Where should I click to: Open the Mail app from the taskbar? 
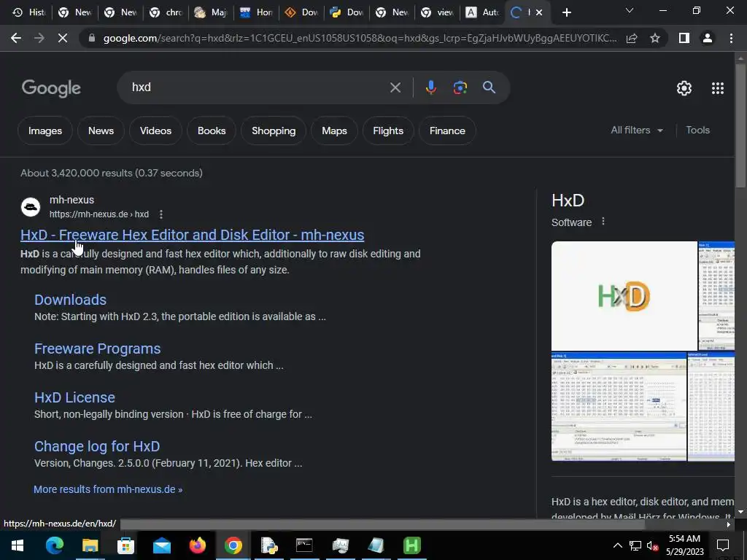[161, 545]
